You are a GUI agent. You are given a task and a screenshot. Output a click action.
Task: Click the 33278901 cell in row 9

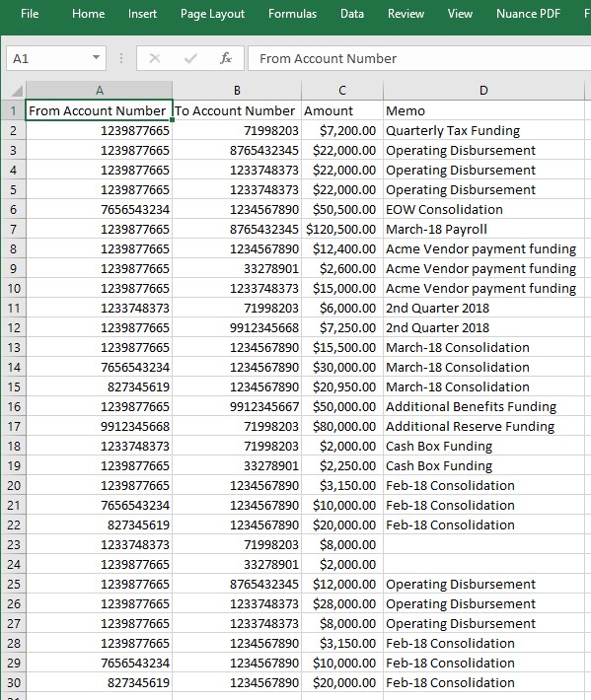coord(237,268)
